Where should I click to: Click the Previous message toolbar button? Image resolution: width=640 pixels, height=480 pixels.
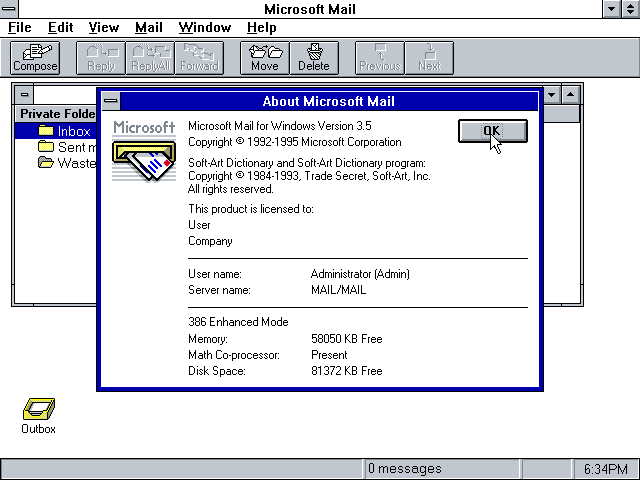[x=380, y=58]
